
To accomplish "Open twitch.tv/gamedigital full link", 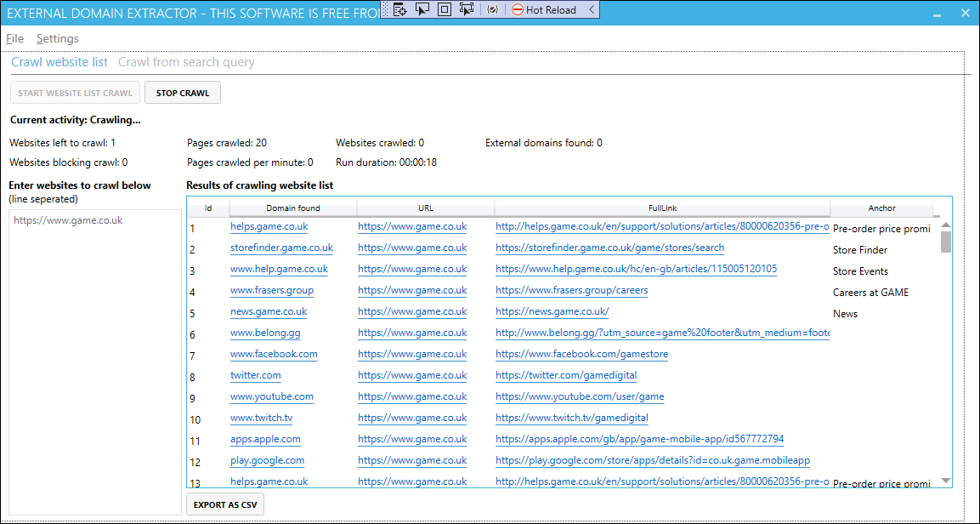I will [572, 418].
